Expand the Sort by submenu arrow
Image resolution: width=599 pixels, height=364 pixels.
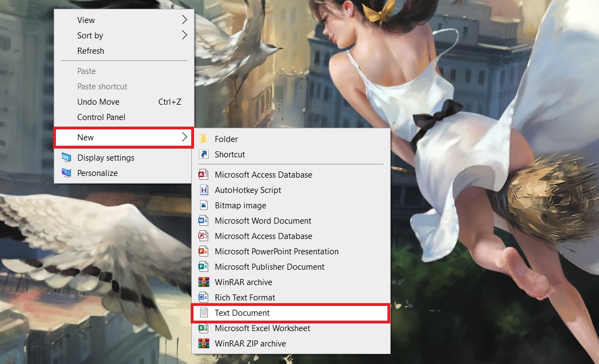pos(184,36)
